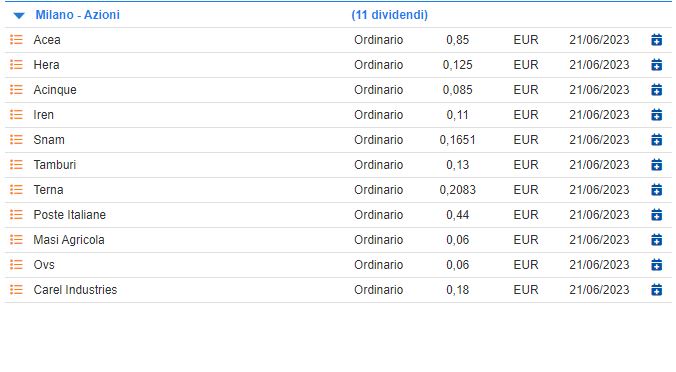Screen dimensions: 676x372
Task: Open the list icon for Snam
Action: coord(16,140)
